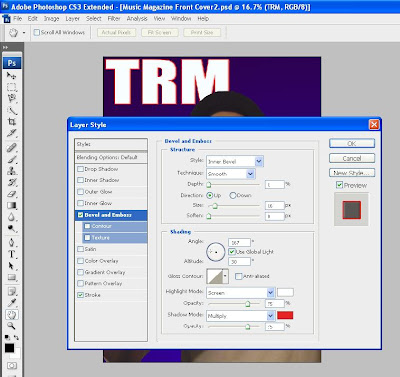This screenshot has width=400, height=377.
Task: Select the Eraser tool
Action: click(x=11, y=194)
